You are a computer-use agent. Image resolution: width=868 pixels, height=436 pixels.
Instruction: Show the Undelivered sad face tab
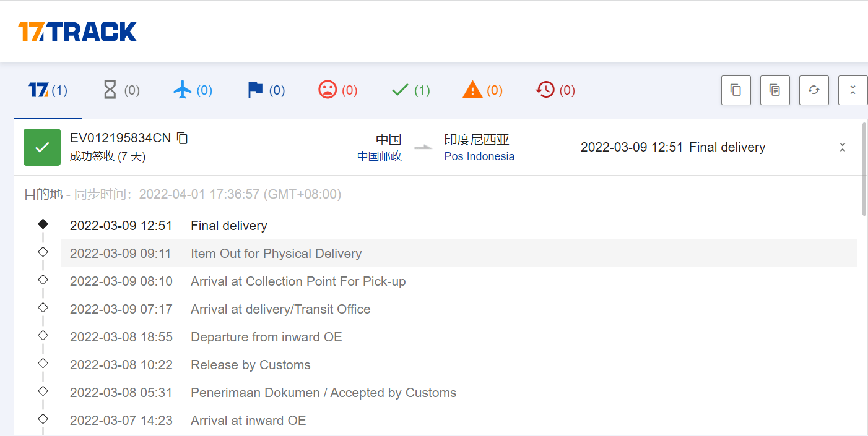pos(338,90)
